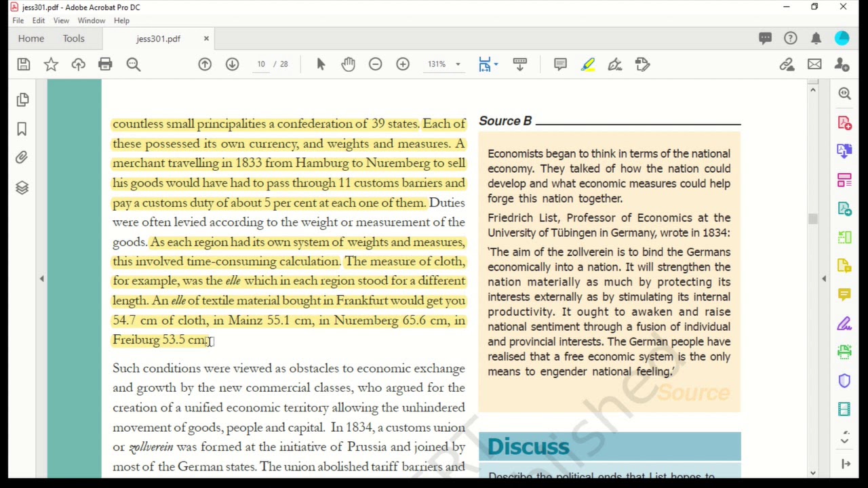The image size is (868, 488).
Task: Activate the hand pan tool
Action: [x=348, y=64]
